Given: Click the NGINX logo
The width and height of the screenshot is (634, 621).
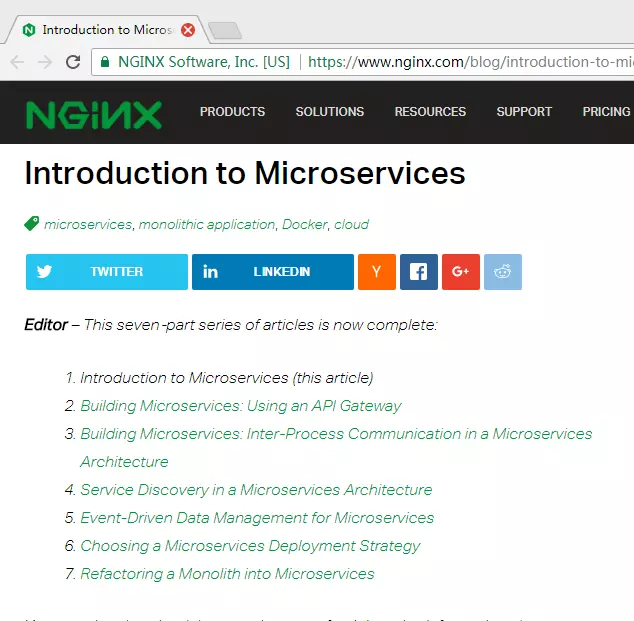Looking at the screenshot, I should pyautogui.click(x=94, y=115).
